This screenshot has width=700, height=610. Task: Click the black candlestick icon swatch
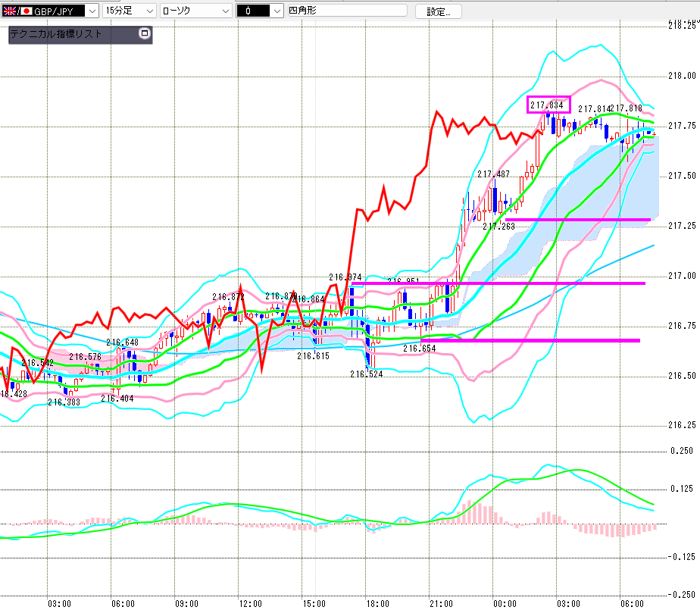tap(253, 11)
